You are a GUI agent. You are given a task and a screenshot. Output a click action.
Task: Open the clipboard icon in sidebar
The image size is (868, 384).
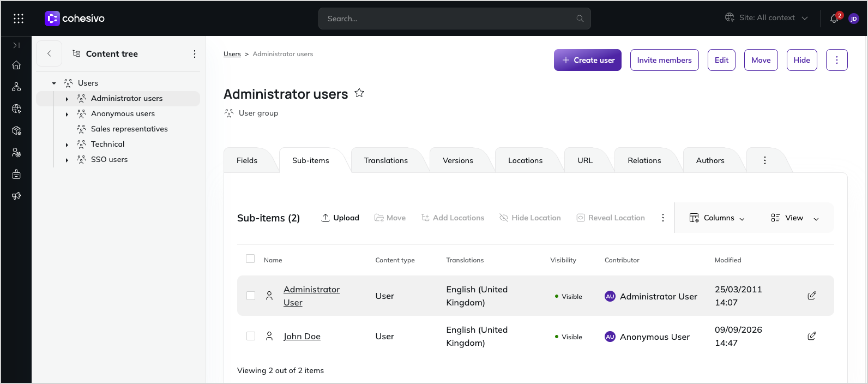point(16,174)
